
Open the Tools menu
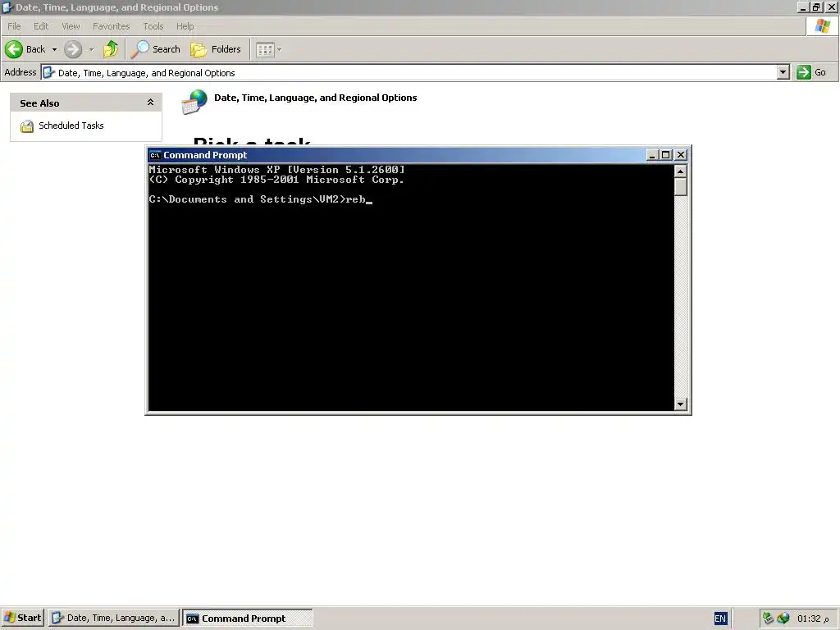click(153, 26)
